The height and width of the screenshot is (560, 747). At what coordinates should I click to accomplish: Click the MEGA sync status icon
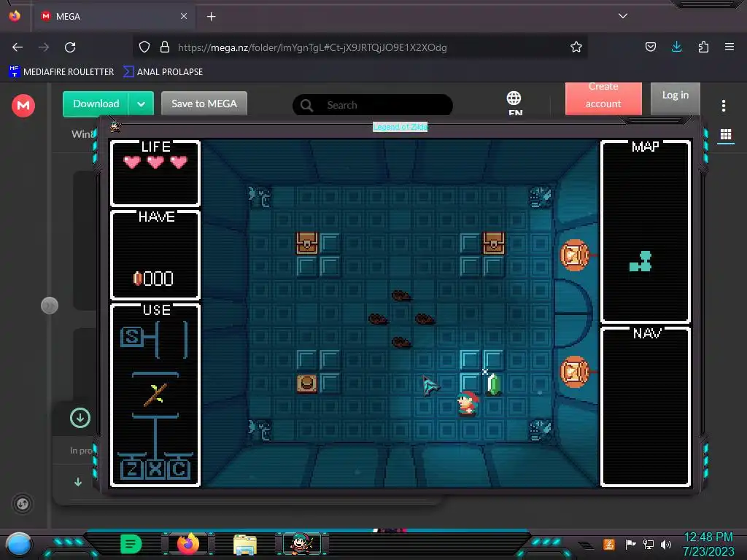(x=23, y=503)
